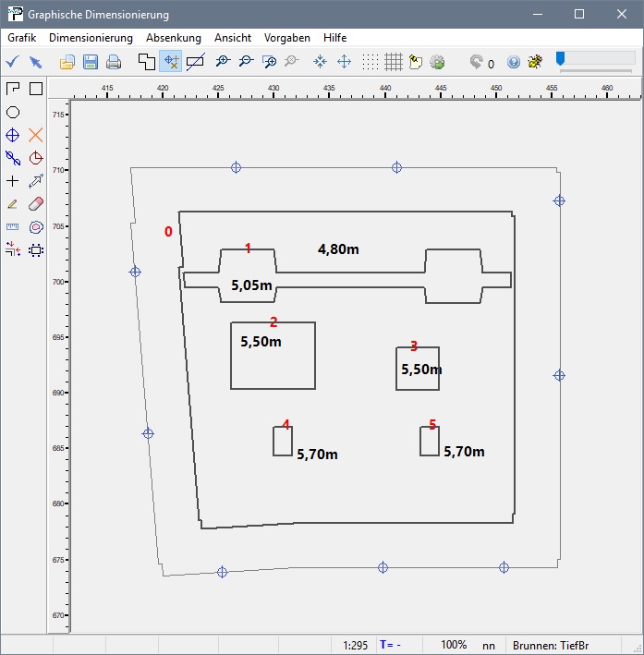Expand the Dimensionierung menu
This screenshot has width=644, height=655.
[x=91, y=38]
